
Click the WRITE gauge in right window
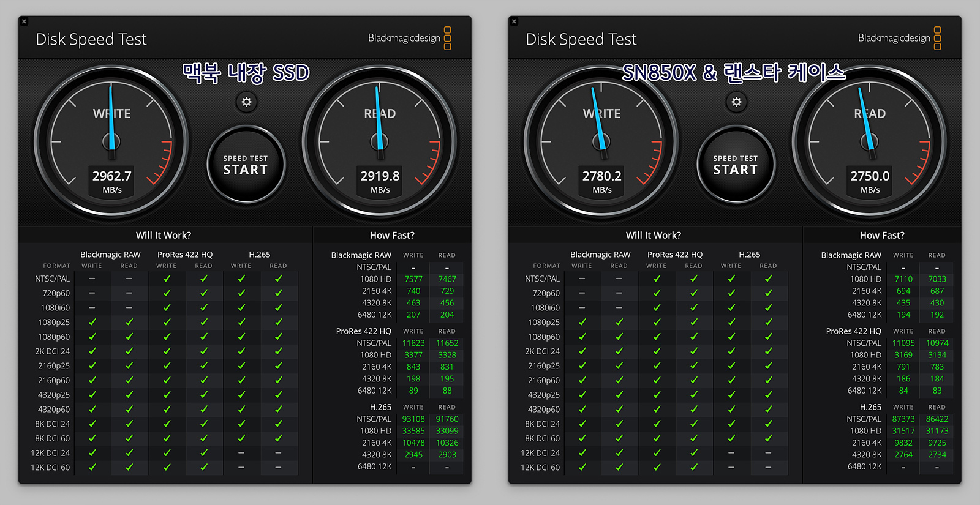point(601,142)
